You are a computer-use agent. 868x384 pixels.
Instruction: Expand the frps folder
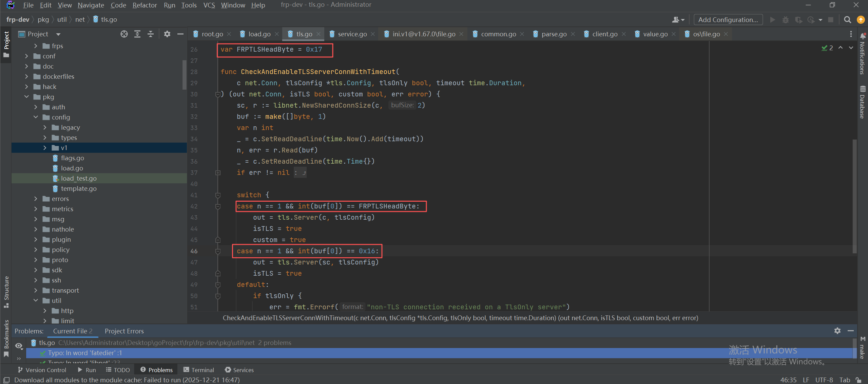click(36, 46)
